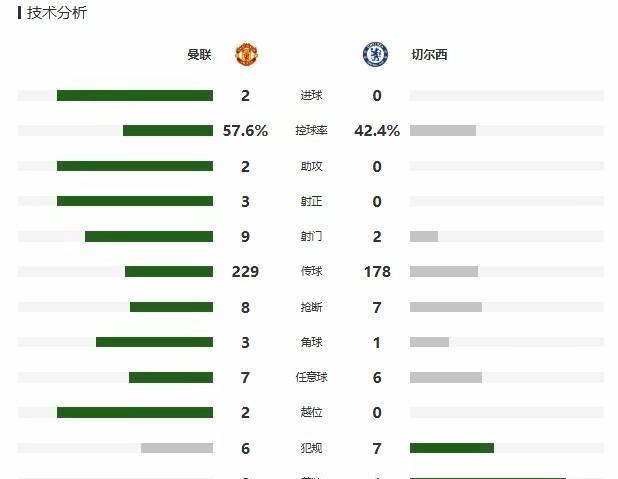The width and height of the screenshot is (618, 479).
Task: Click Chelsea's green 犯规 bar
Action: pyautogui.click(x=452, y=448)
